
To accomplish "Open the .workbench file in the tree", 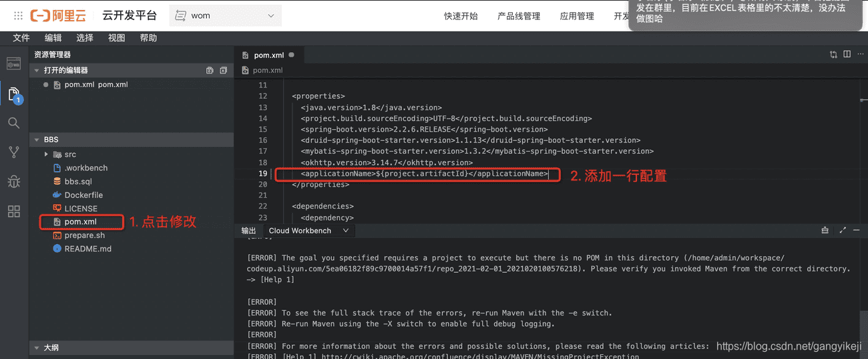I will pos(86,168).
